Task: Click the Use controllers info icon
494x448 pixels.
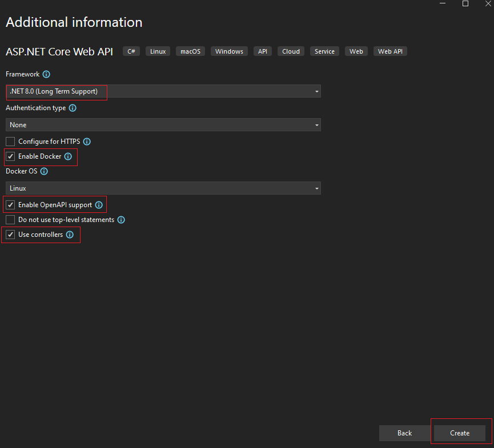Action: pos(70,235)
